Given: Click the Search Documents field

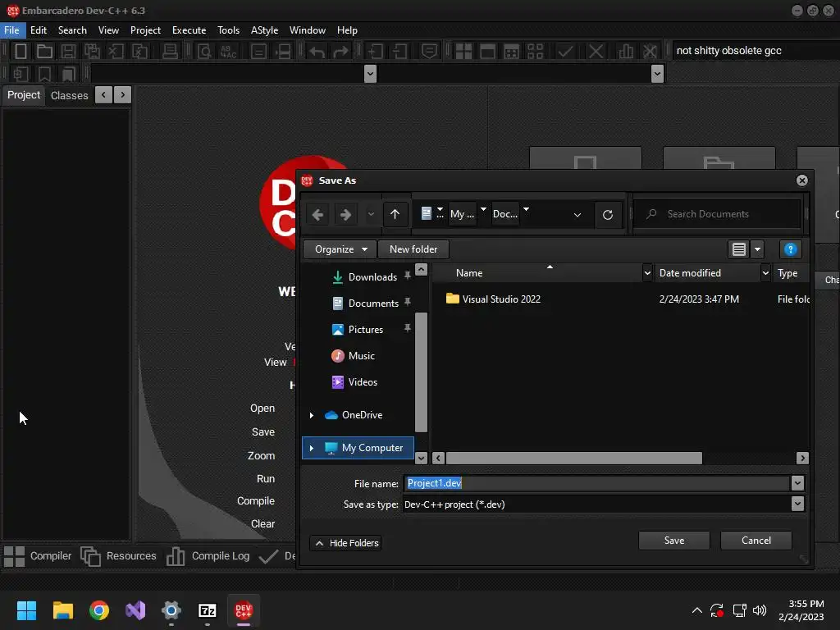Looking at the screenshot, I should (x=717, y=214).
